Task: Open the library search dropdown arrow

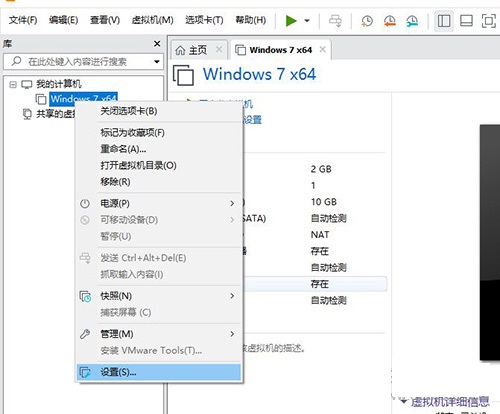Action: coord(157,62)
